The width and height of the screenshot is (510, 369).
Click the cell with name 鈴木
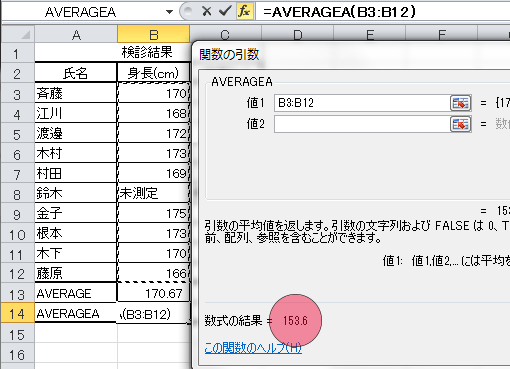click(x=76, y=193)
